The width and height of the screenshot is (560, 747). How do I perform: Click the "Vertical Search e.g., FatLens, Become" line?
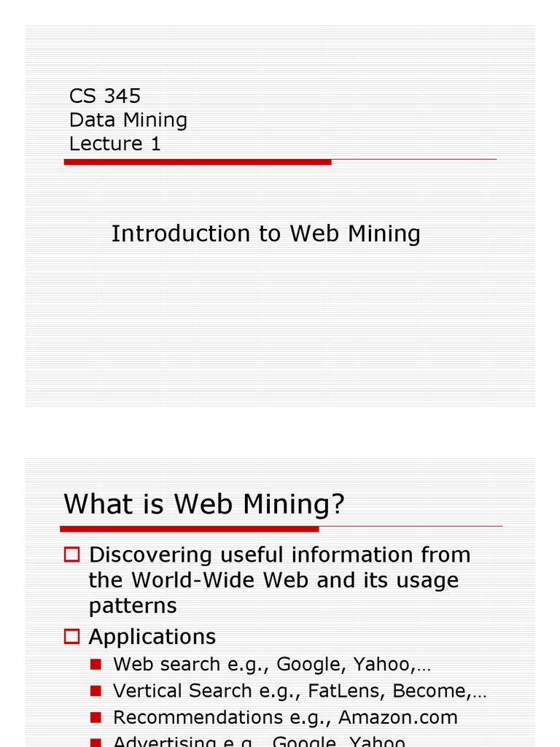[299, 691]
